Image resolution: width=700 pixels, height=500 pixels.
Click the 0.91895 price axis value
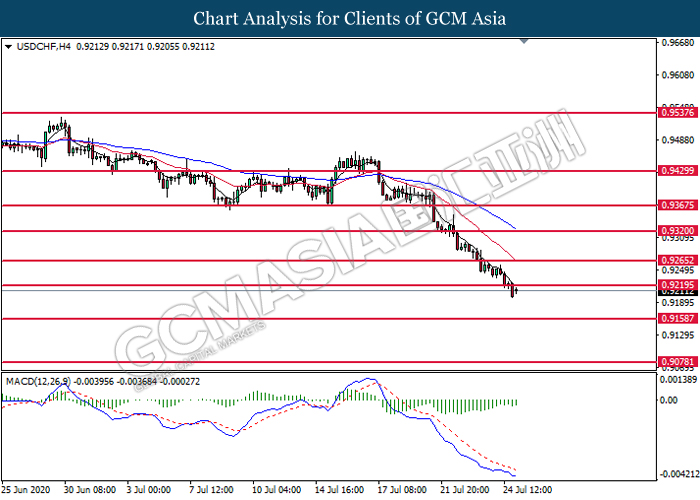click(x=678, y=303)
